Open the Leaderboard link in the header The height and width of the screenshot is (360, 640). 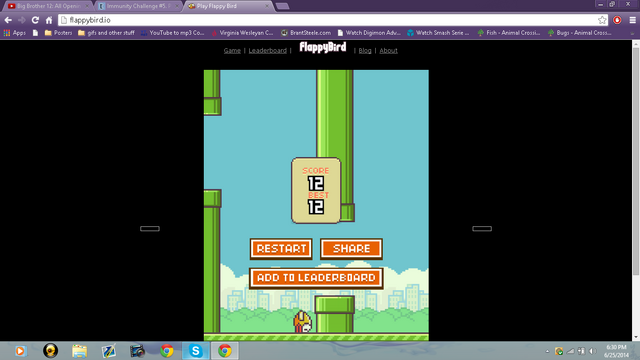[267, 51]
